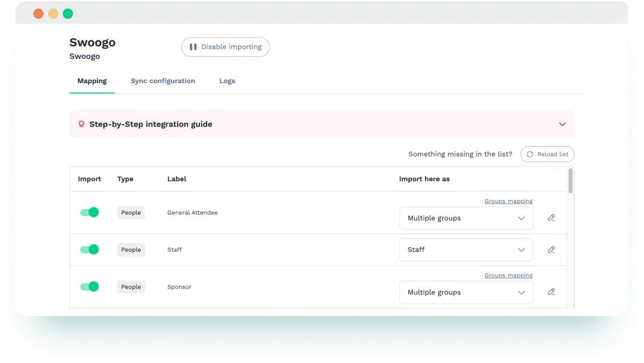Click the Disable importing button
644x363 pixels.
pyautogui.click(x=225, y=47)
